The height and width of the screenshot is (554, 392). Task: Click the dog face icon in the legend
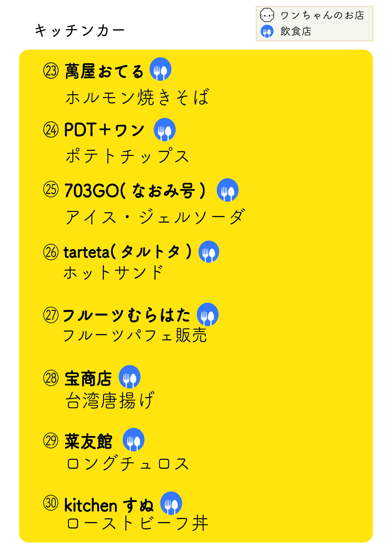(x=267, y=15)
